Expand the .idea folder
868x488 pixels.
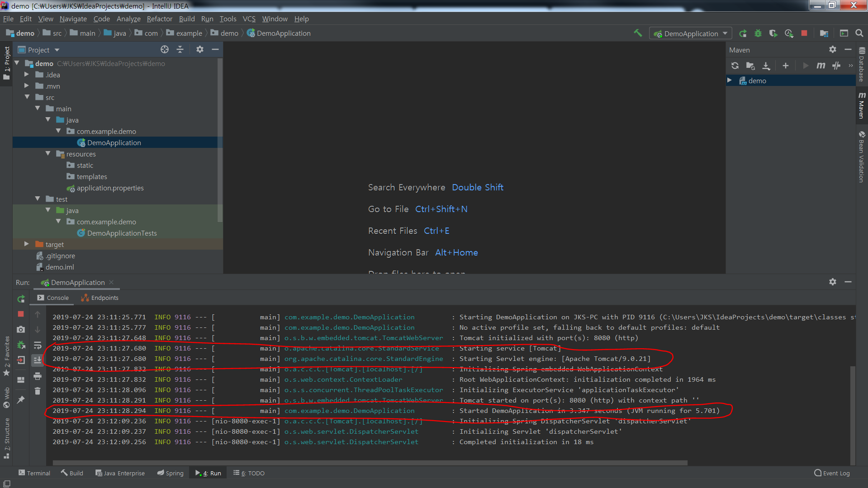[x=27, y=74]
